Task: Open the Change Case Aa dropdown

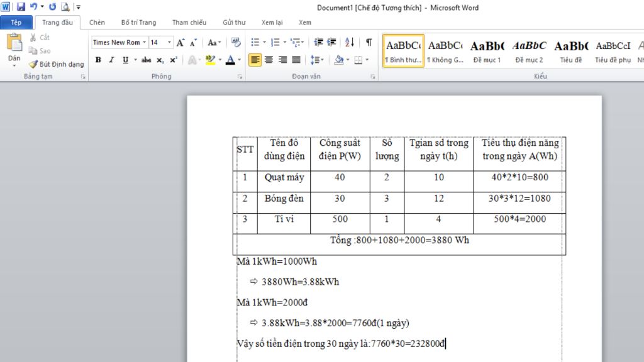Action: point(214,42)
